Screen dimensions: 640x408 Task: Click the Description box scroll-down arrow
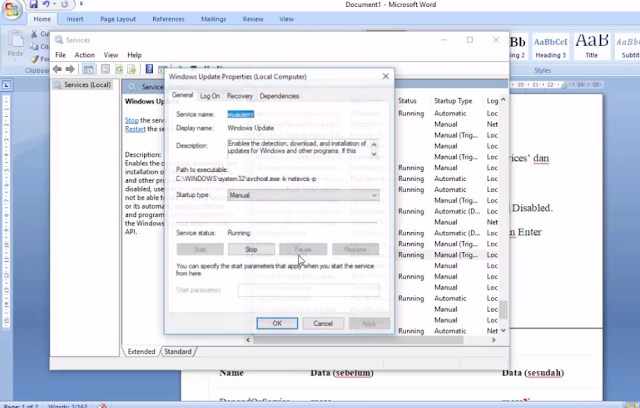374,154
